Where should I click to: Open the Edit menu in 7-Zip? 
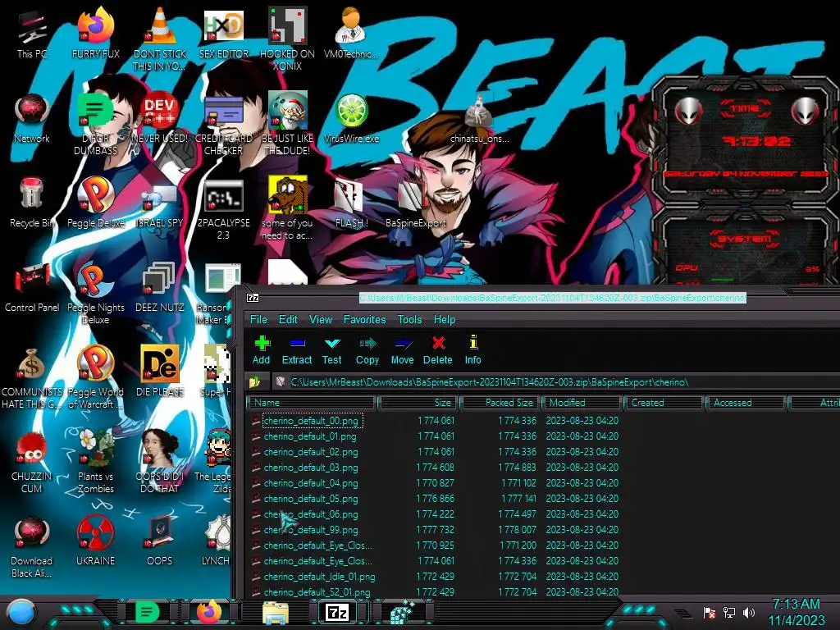[288, 319]
